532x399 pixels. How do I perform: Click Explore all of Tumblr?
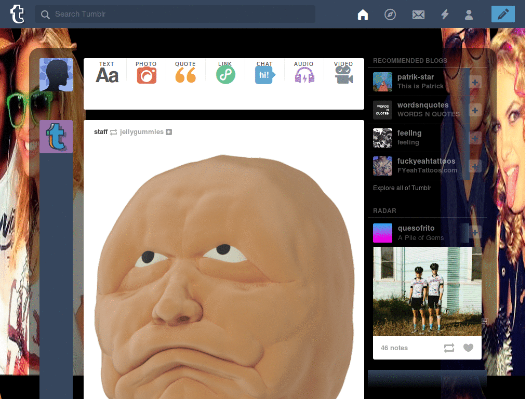click(x=402, y=188)
